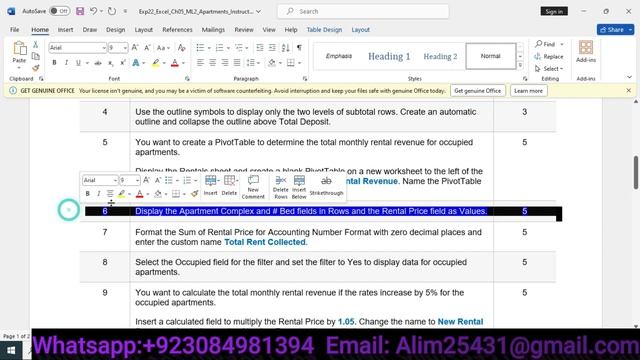The width and height of the screenshot is (640, 360).
Task: Click ribbon text highlight color button
Action: pyautogui.click(x=156, y=63)
